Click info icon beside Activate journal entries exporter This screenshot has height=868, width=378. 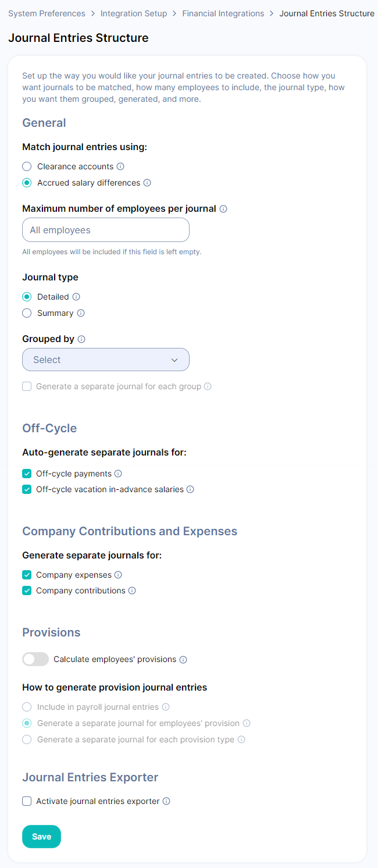(166, 801)
